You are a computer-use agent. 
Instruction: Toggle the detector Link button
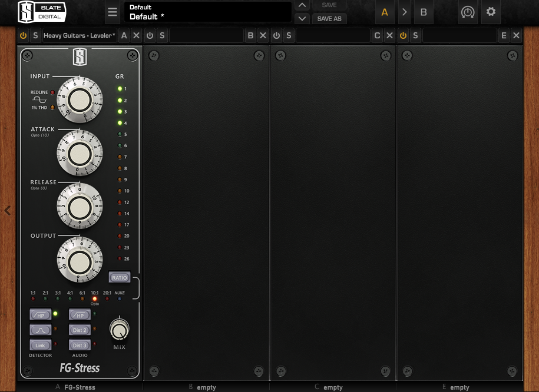pyautogui.click(x=40, y=346)
